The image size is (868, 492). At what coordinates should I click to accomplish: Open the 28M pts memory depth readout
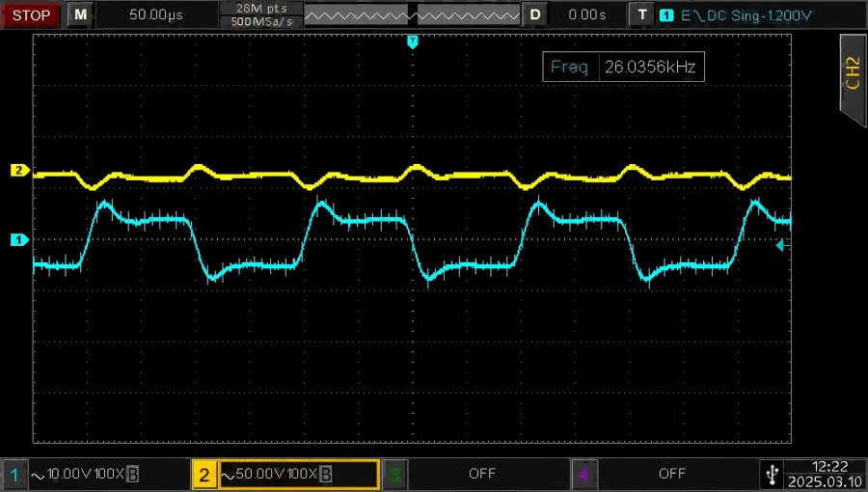click(261, 9)
